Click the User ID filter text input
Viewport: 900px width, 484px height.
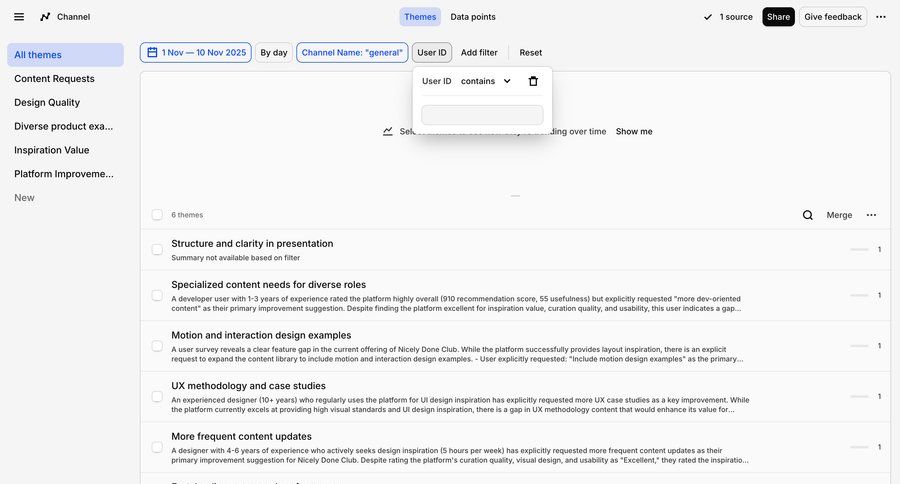(482, 115)
